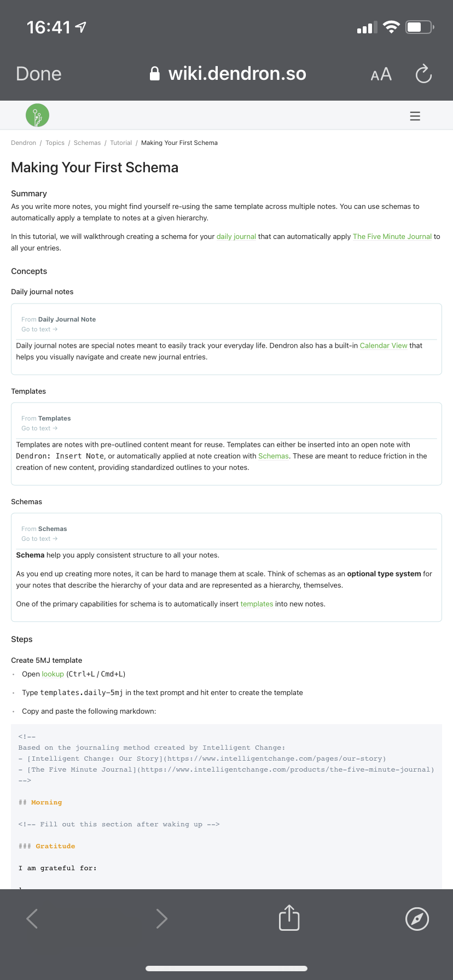Select Tutorial in the breadcrumb trail
This screenshot has width=453, height=980.
coord(121,142)
